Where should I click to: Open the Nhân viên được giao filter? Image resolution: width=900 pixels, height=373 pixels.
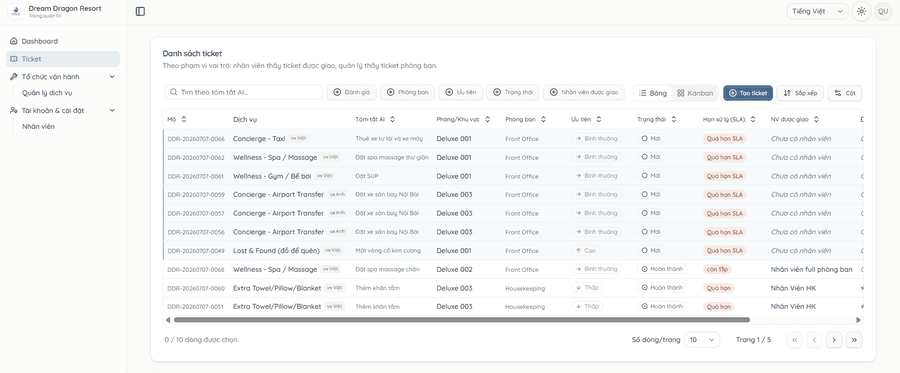click(584, 92)
